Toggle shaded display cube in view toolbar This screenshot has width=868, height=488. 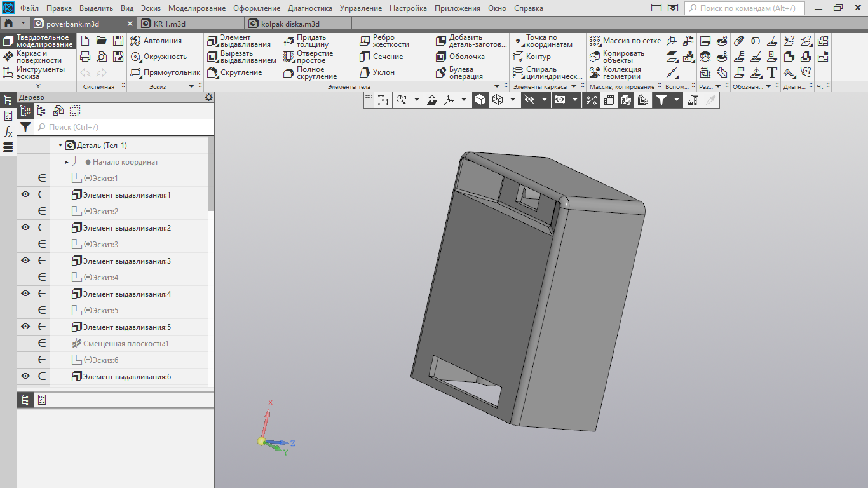pos(481,100)
